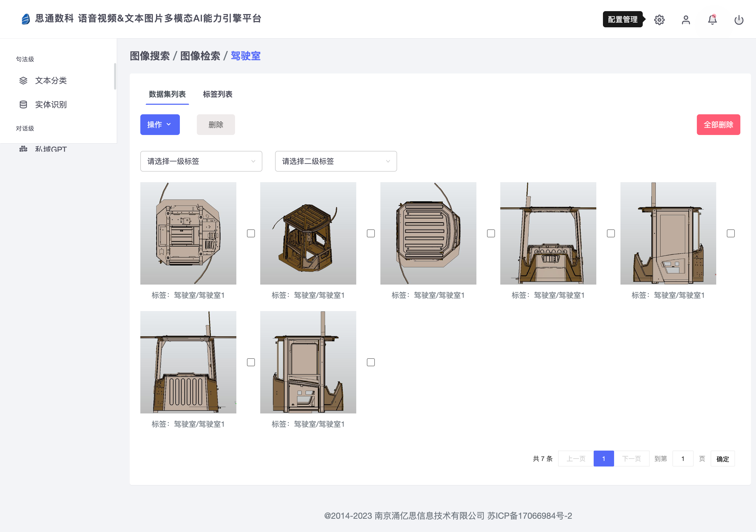Switch to the 标签列表 tab
This screenshot has height=532, width=756.
point(217,94)
